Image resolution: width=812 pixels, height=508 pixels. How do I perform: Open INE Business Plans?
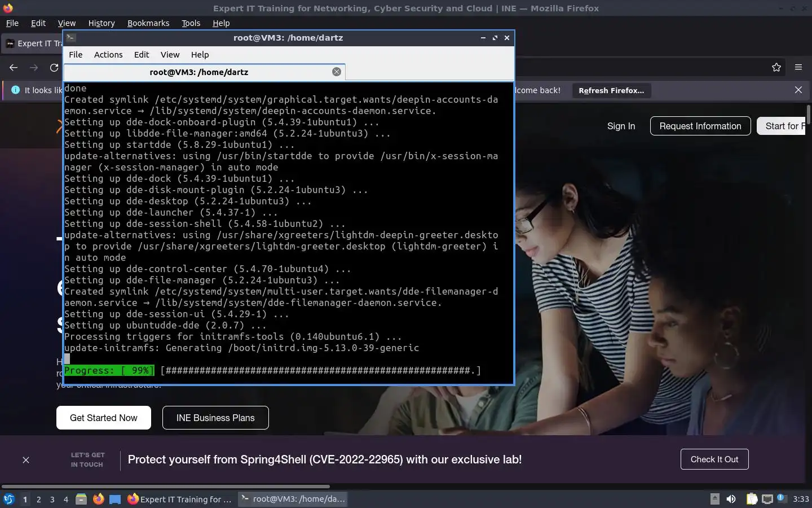(x=215, y=418)
